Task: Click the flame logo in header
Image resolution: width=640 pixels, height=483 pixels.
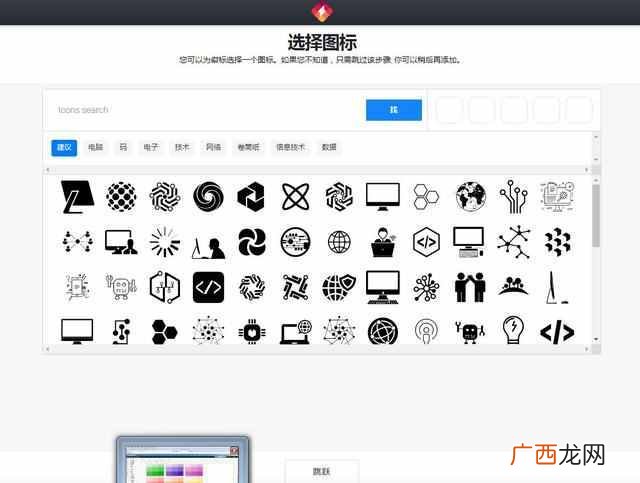Action: tap(322, 11)
